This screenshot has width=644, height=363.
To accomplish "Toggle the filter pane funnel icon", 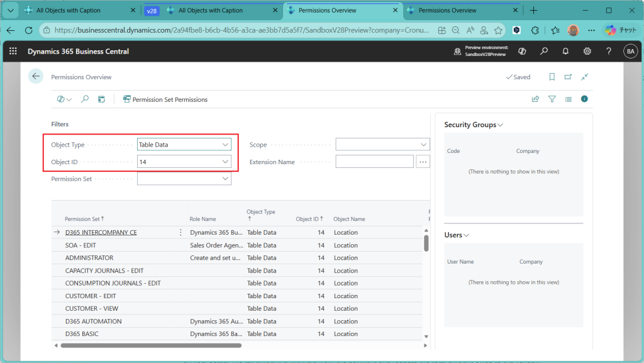I will pyautogui.click(x=552, y=99).
